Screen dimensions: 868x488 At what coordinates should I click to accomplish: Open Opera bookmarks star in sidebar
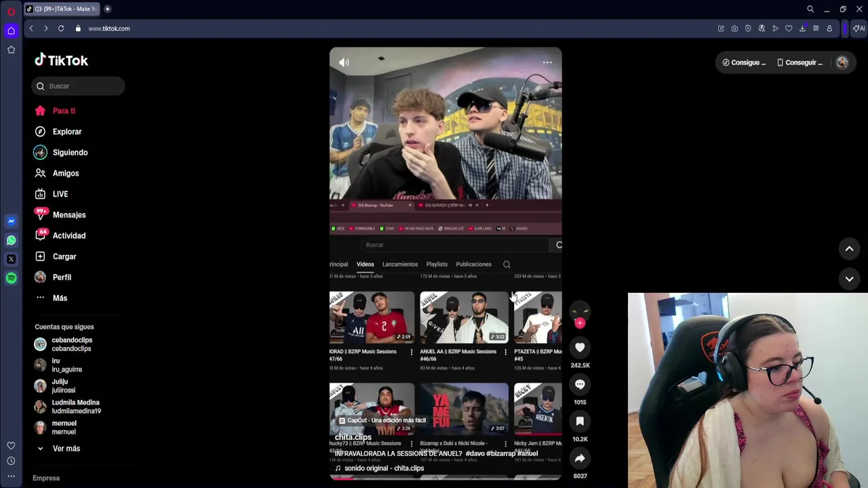point(11,49)
